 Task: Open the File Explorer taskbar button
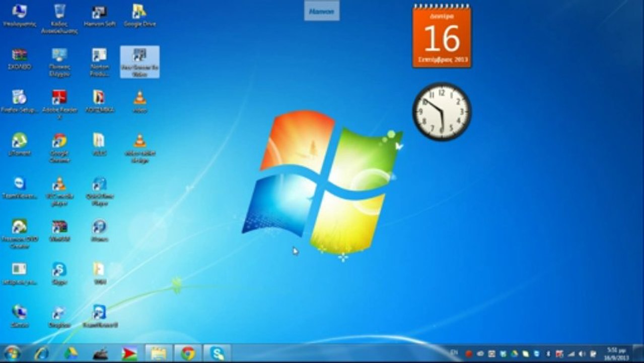coord(159,353)
